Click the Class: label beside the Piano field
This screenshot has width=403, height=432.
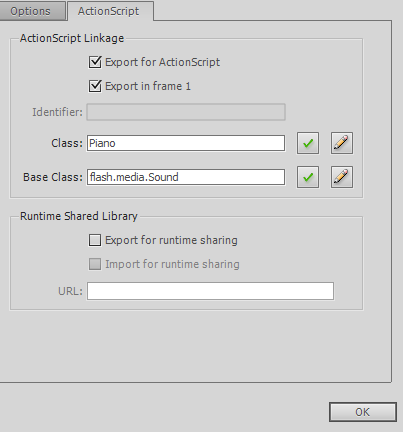[x=67, y=143]
